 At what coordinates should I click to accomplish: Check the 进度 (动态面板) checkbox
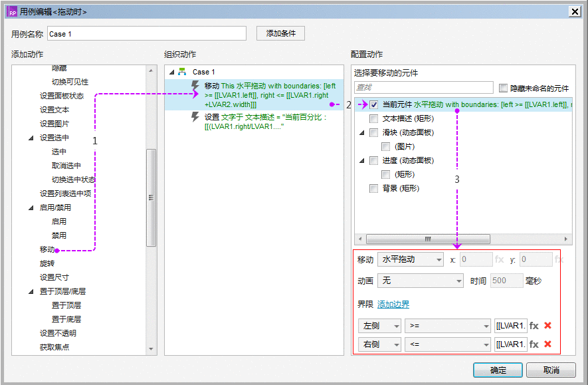tap(373, 161)
